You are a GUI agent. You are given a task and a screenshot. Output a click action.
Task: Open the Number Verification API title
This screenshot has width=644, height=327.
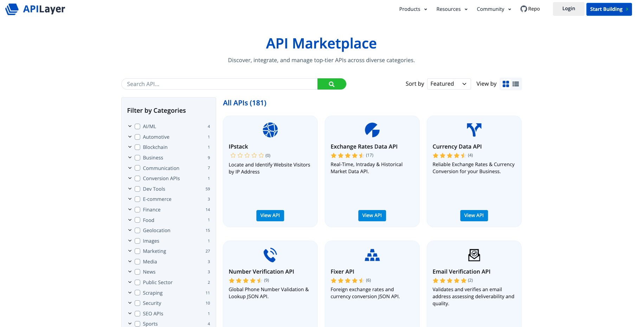(261, 272)
